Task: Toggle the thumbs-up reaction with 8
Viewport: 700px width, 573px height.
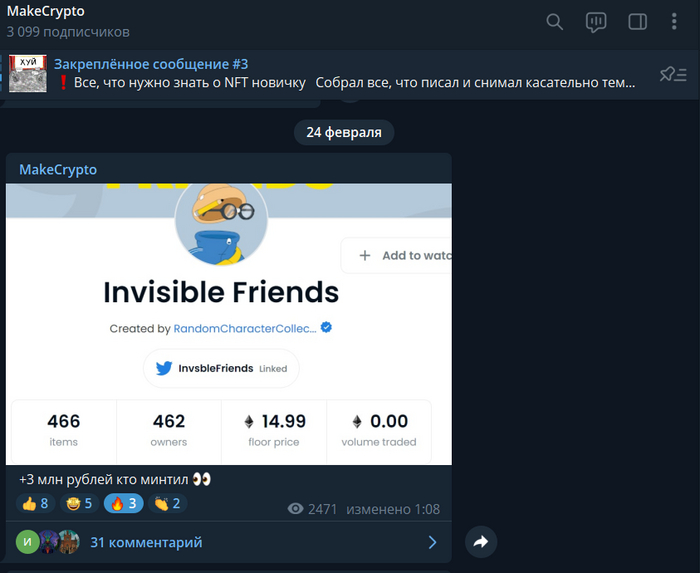Action: tap(33, 503)
